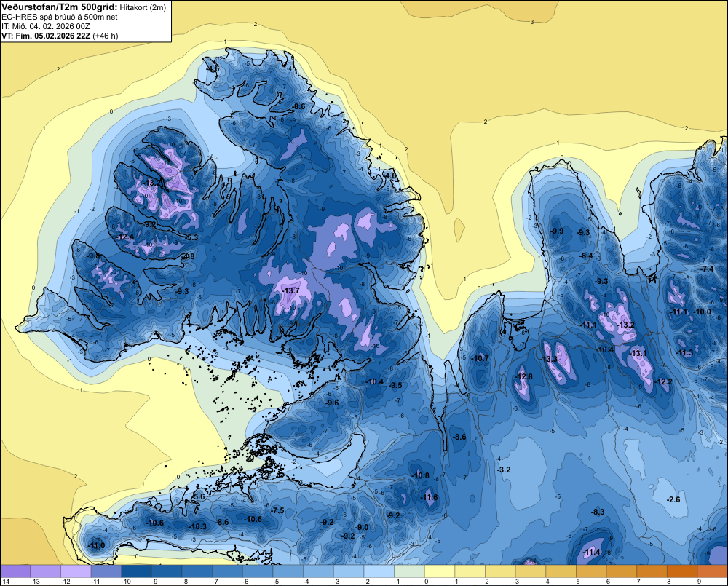Select the -12.8 temperature label
The height and width of the screenshot is (586, 728).
point(524,376)
